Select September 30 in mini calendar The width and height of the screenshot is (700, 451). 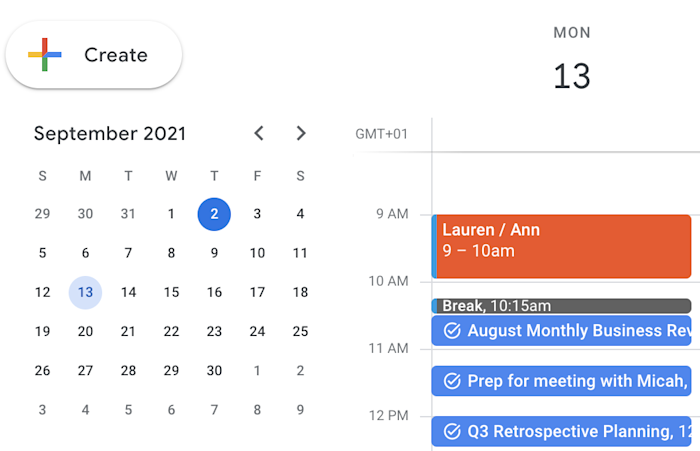coord(214,371)
